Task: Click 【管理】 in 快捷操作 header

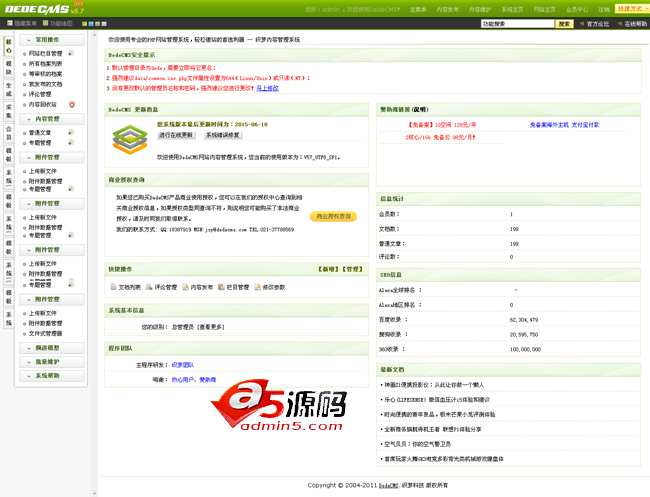Action: tap(352, 269)
